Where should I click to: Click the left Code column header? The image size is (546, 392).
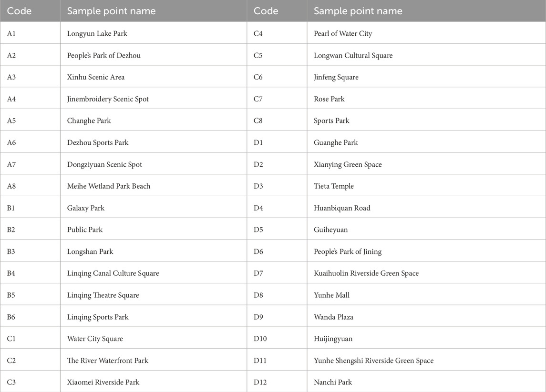click(x=20, y=11)
